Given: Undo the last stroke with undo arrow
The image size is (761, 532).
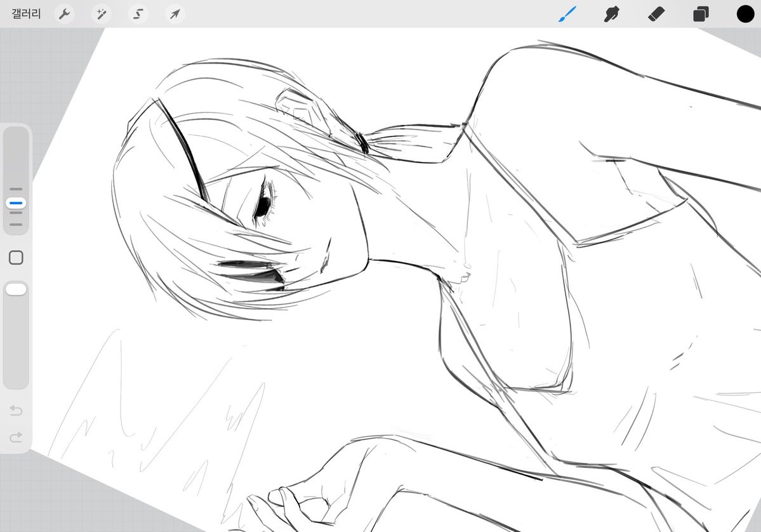Looking at the screenshot, I should (x=16, y=411).
